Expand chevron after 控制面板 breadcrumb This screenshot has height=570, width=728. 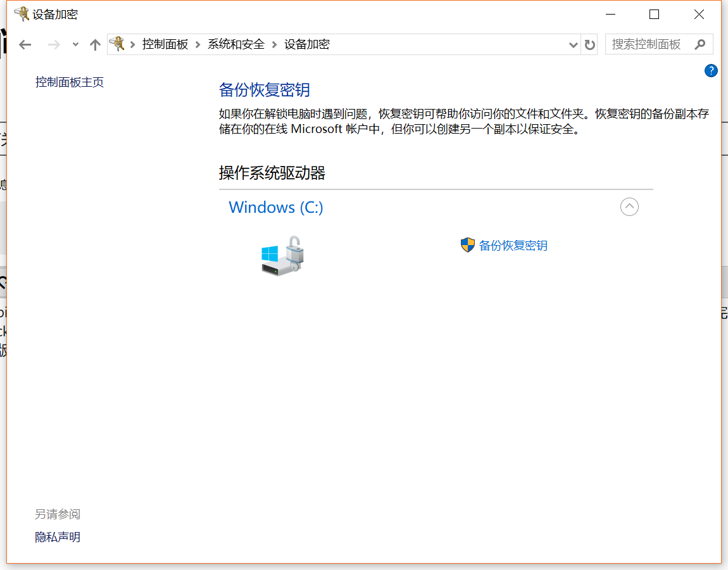[x=198, y=44]
